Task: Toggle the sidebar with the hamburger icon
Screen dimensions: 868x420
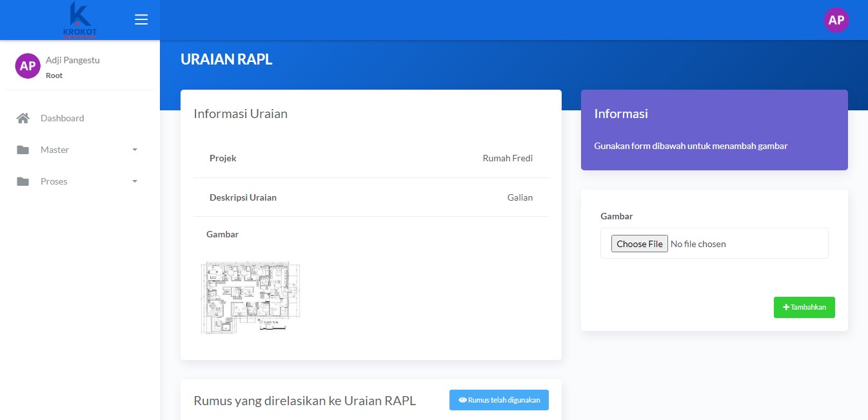Action: [x=141, y=20]
